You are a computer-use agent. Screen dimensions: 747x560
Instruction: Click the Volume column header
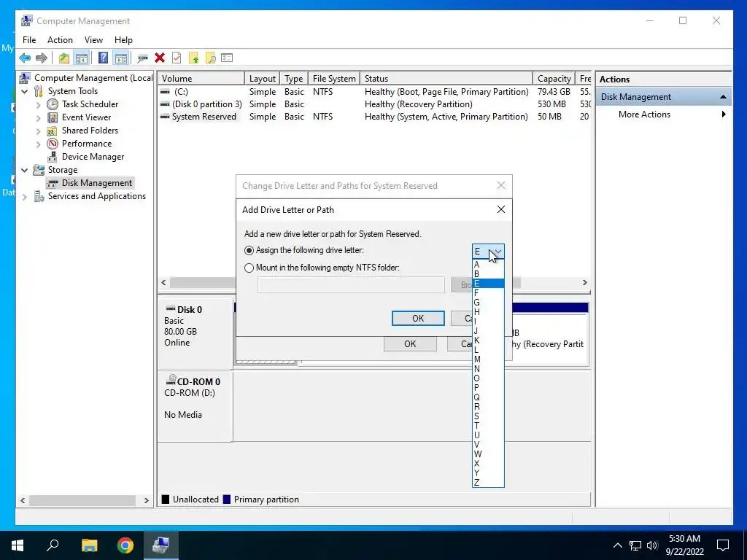(x=201, y=79)
